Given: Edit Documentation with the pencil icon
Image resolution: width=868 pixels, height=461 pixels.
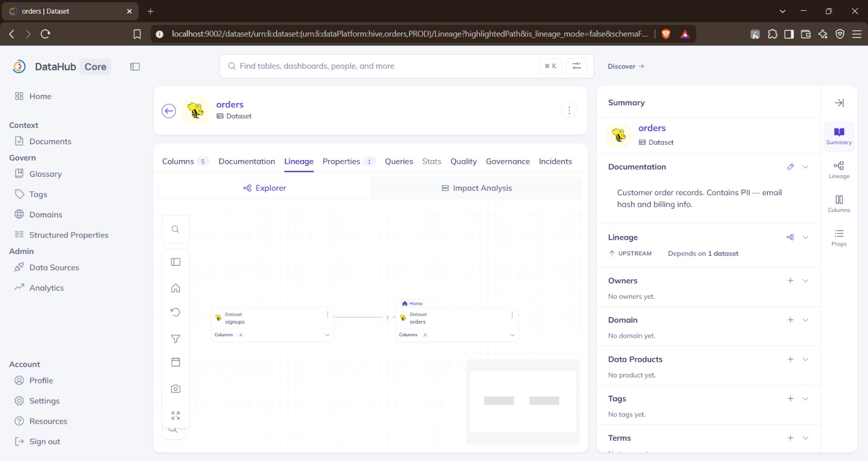Looking at the screenshot, I should [x=790, y=167].
